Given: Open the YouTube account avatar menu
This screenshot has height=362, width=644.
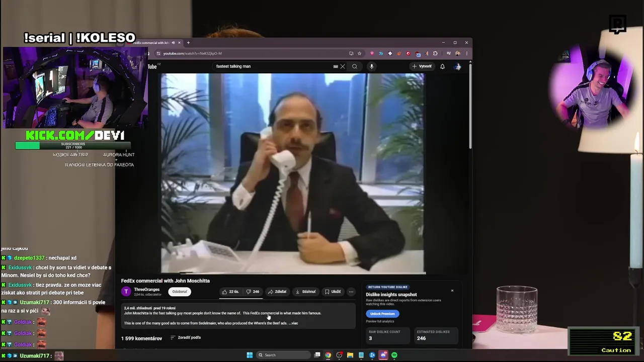Looking at the screenshot, I should coord(457,66).
